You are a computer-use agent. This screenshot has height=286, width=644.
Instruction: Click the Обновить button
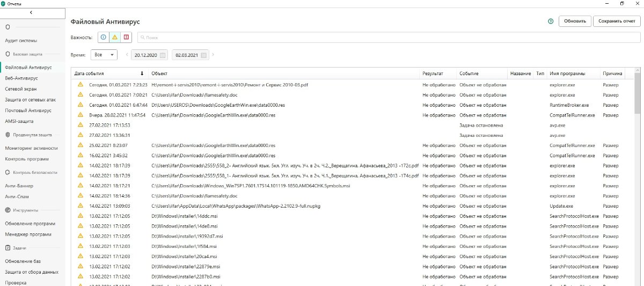pyautogui.click(x=575, y=21)
